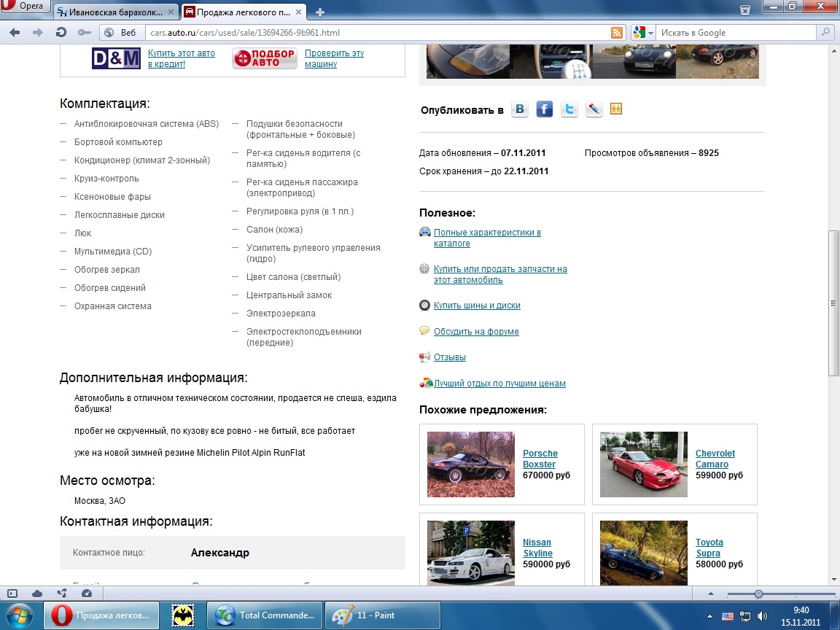
Task: Reload the page with the refresh button
Action: [x=61, y=32]
